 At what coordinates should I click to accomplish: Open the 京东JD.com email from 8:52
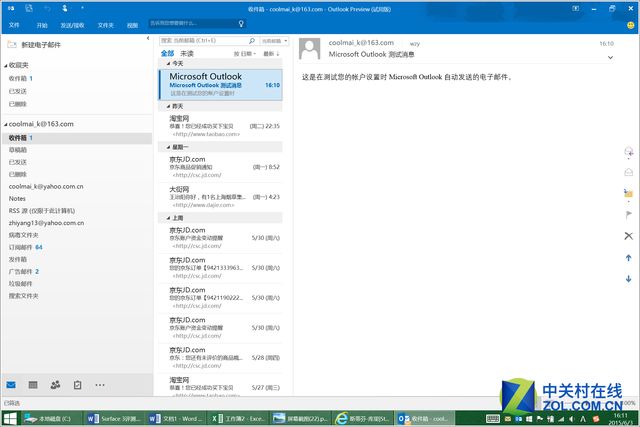coord(220,167)
